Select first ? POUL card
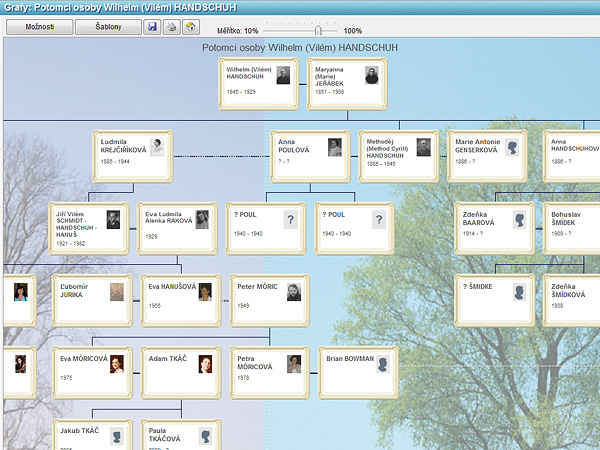The width and height of the screenshot is (600, 450). coord(266,228)
